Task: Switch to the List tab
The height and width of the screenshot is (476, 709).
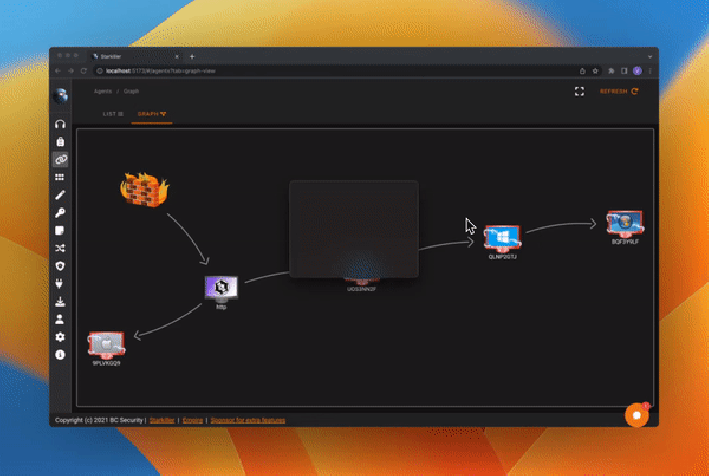Action: pyautogui.click(x=113, y=115)
